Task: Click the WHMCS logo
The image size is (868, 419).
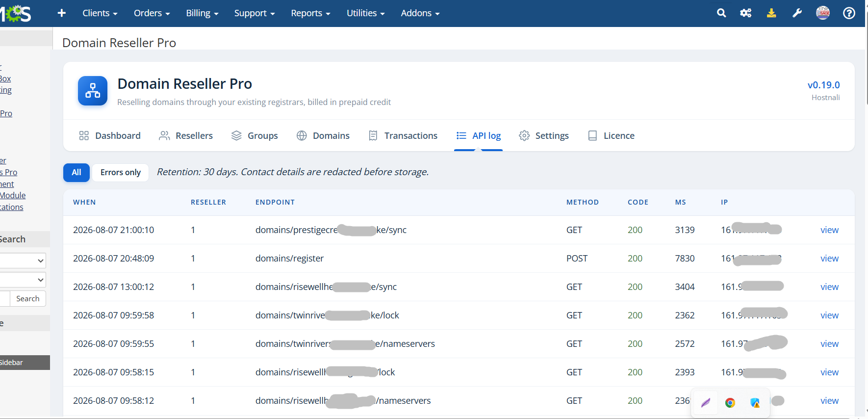Action: [x=16, y=13]
